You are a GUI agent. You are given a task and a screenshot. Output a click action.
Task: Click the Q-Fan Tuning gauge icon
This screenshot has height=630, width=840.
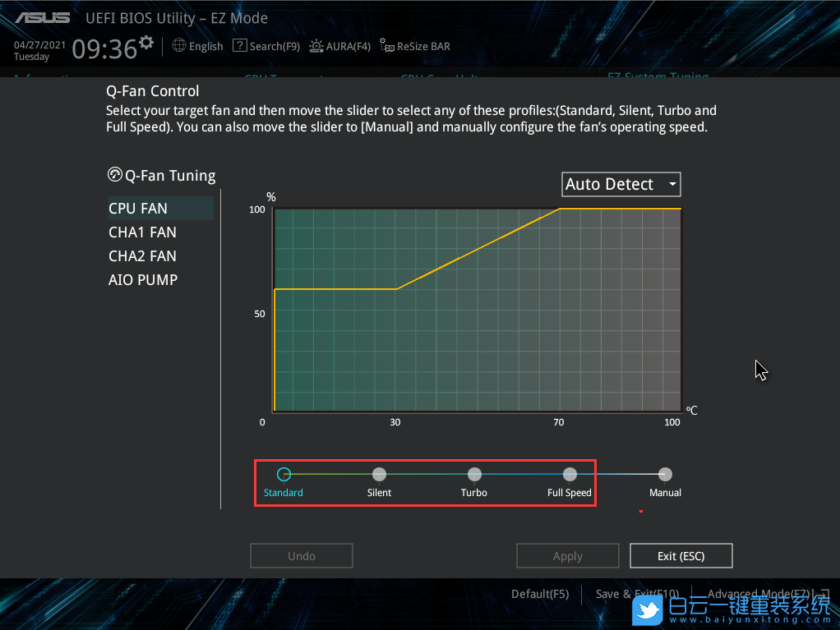115,175
